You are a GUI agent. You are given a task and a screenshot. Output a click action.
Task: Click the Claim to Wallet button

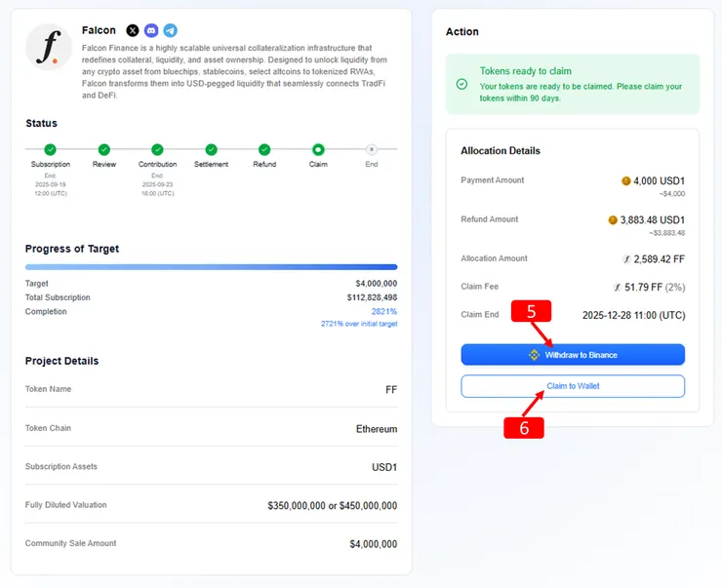pyautogui.click(x=573, y=386)
